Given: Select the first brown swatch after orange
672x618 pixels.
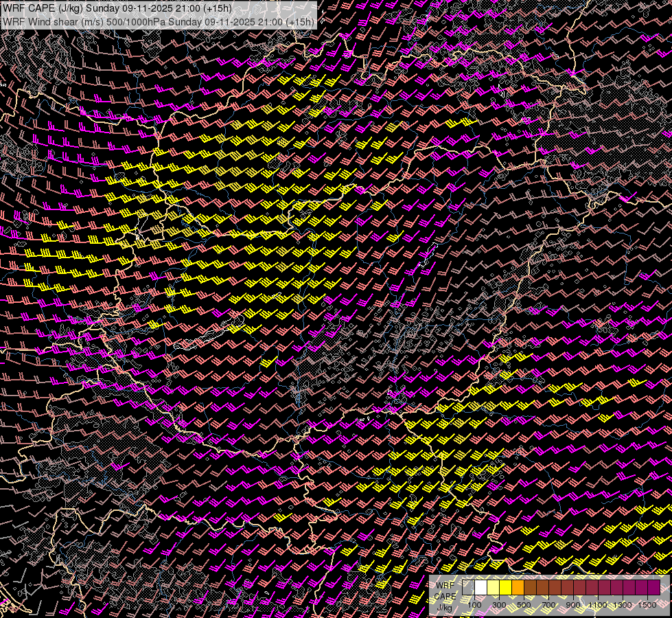Looking at the screenshot, I should pos(530,587).
